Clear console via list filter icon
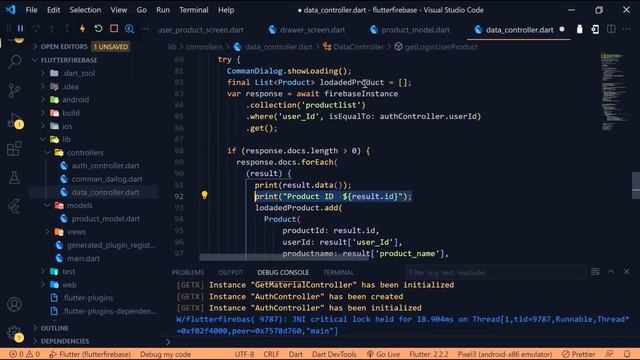The image size is (640, 360). click(596, 271)
